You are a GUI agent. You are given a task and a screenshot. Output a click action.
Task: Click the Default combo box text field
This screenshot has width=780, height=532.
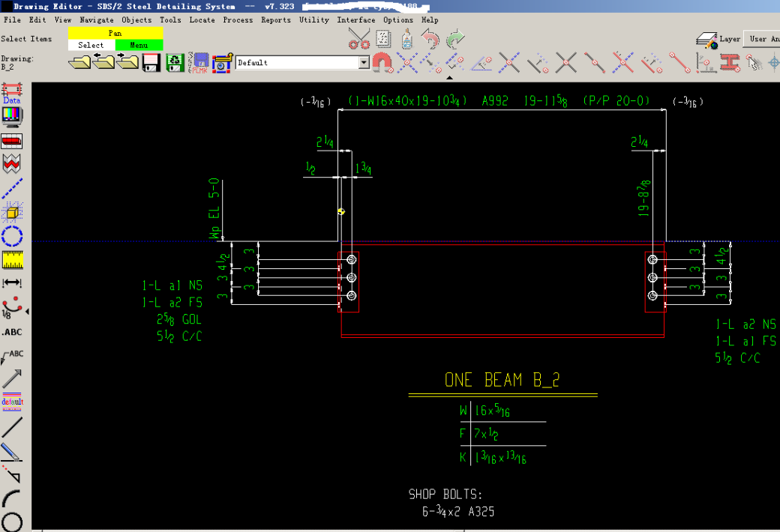[298, 63]
